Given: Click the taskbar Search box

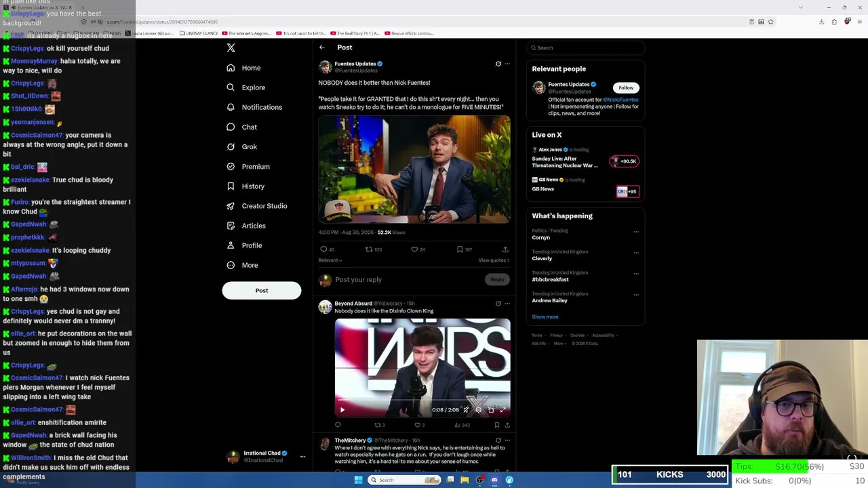Looking at the screenshot, I should click(x=406, y=480).
